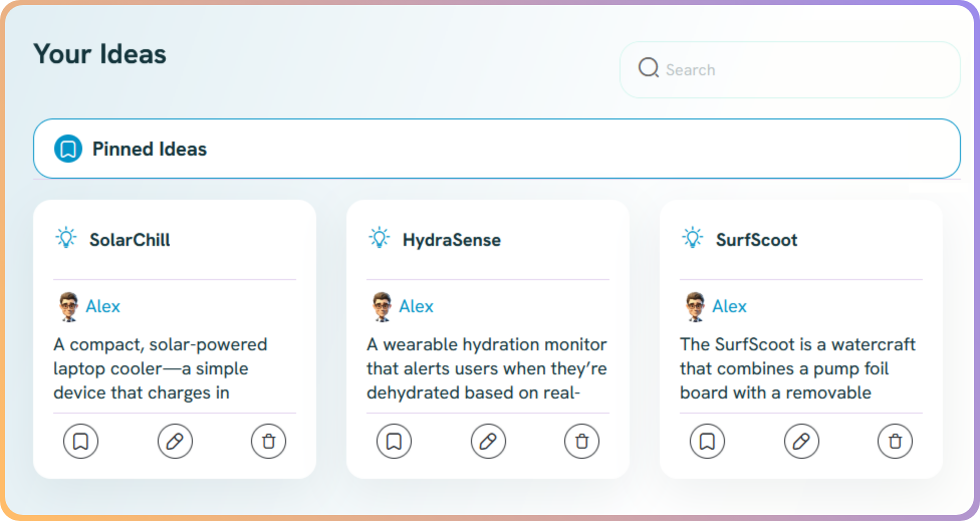Open the HydraSense idea title
This screenshot has width=980, height=521.
(451, 240)
